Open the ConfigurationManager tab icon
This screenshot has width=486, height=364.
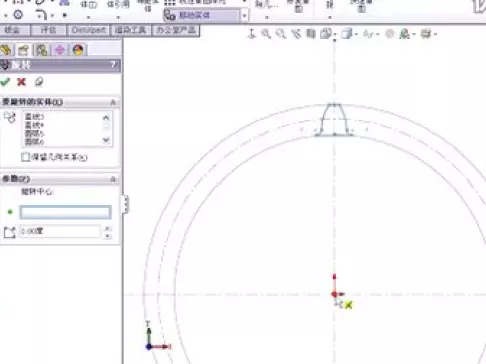pos(42,50)
